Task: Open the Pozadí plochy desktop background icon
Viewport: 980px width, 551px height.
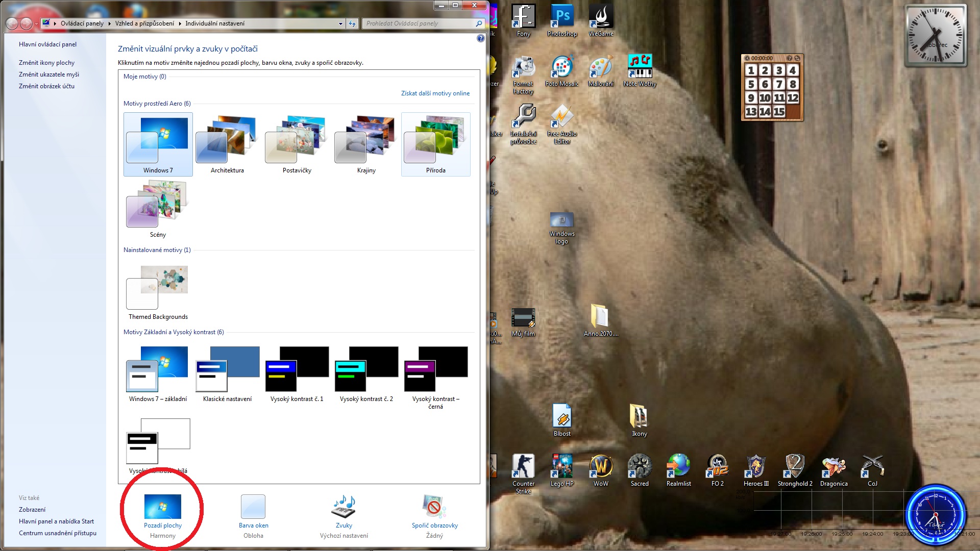Action: (x=162, y=508)
